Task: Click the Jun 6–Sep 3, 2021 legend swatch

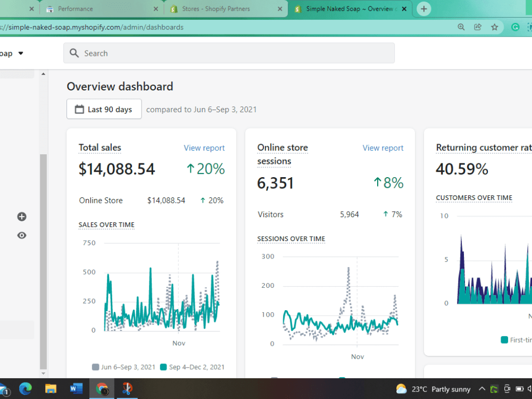Action: (96, 367)
